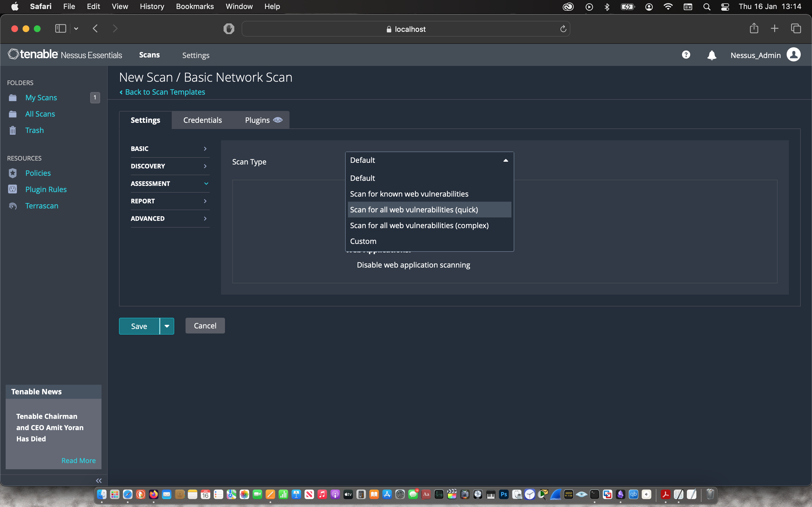The width and height of the screenshot is (812, 507).
Task: Open the Save button dropdown arrow
Action: (x=167, y=326)
